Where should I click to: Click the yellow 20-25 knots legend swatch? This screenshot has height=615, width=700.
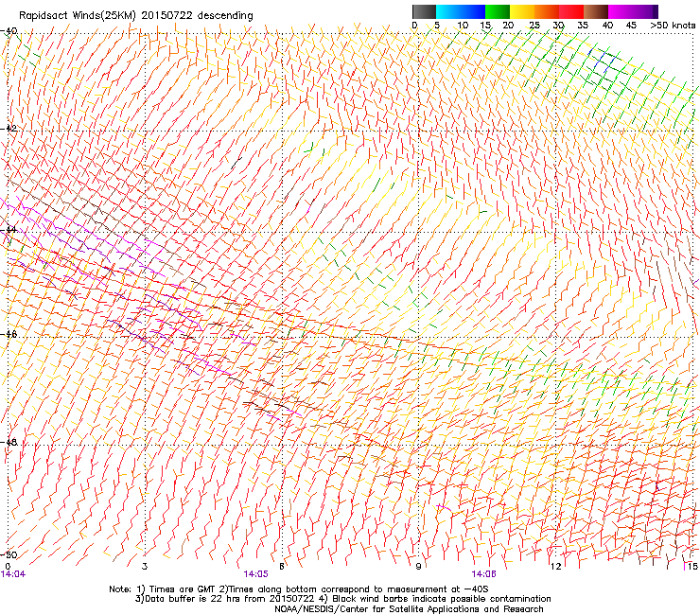pos(522,11)
